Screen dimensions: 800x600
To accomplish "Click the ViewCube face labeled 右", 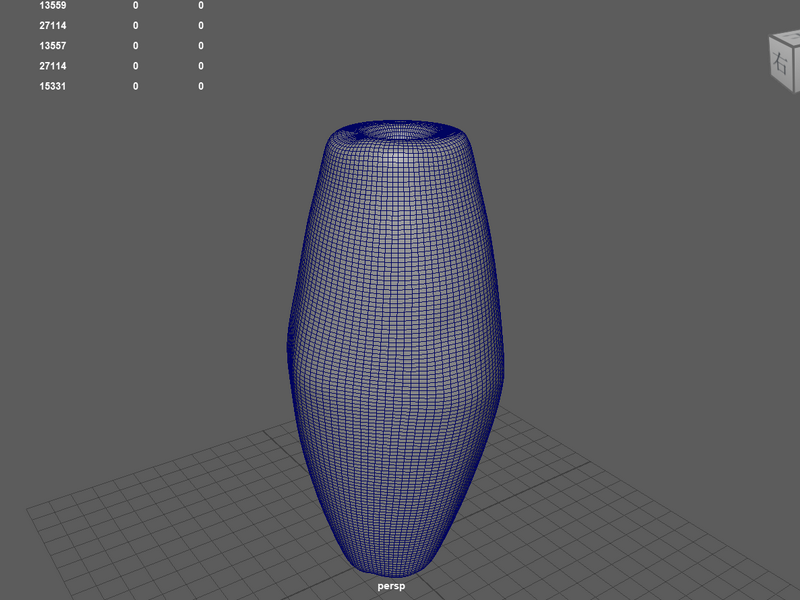I will point(781,63).
